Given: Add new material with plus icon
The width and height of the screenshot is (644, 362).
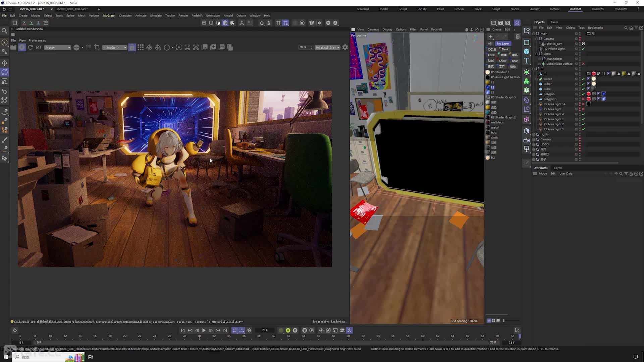Looking at the screenshot, I should click(x=490, y=36).
